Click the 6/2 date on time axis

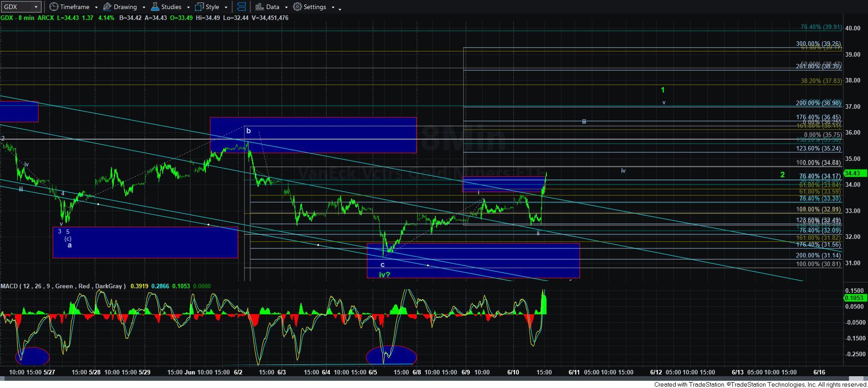pos(238,372)
